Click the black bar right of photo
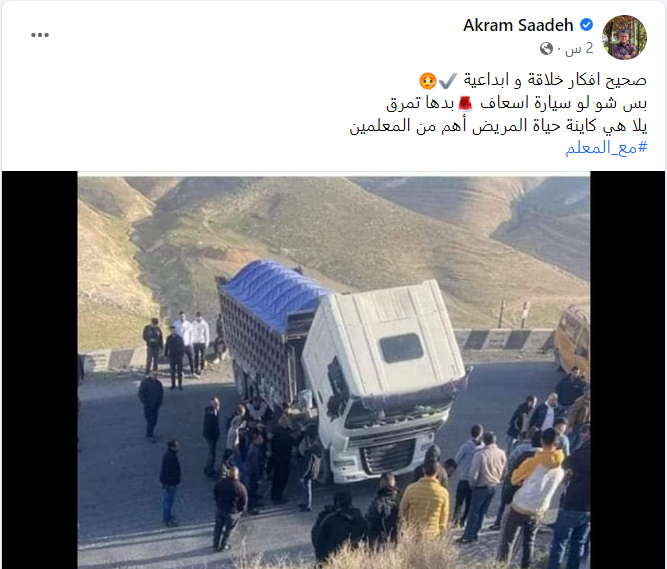Viewport: 667px width, 569px height. 627,370
